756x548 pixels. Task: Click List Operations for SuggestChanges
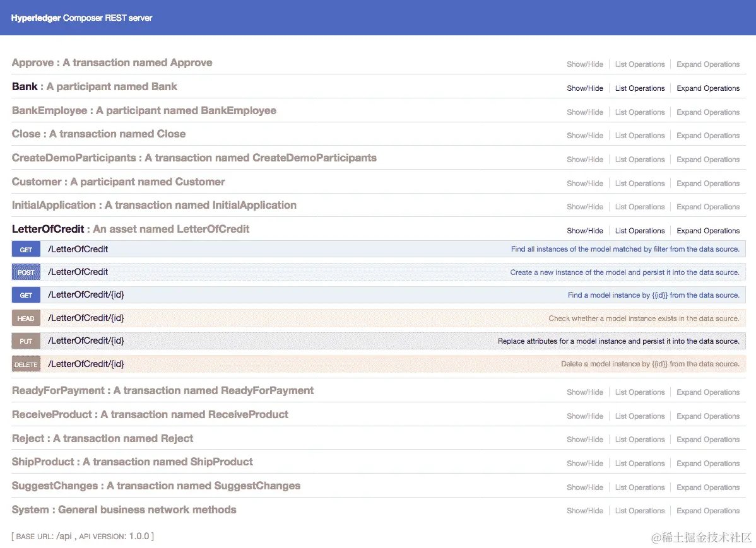(640, 487)
